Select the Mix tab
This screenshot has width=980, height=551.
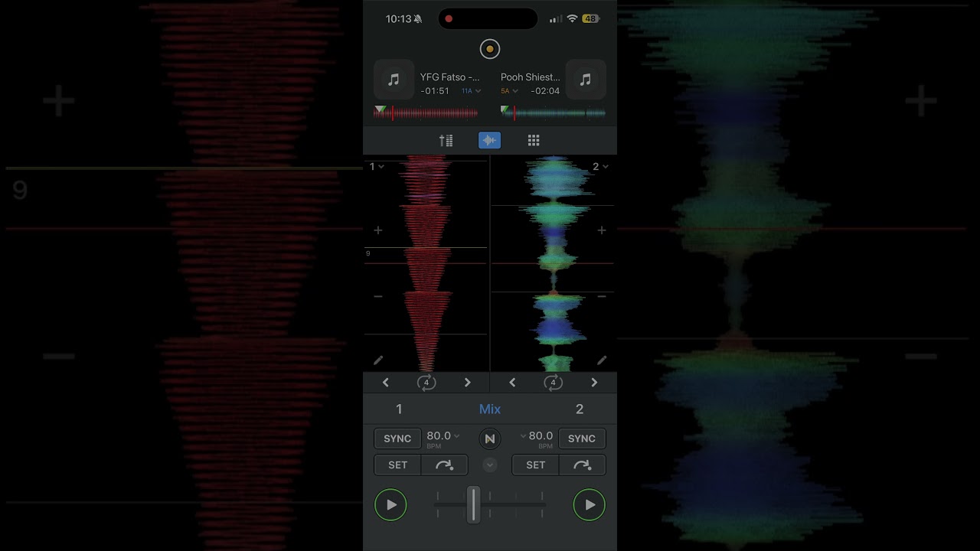coord(490,409)
